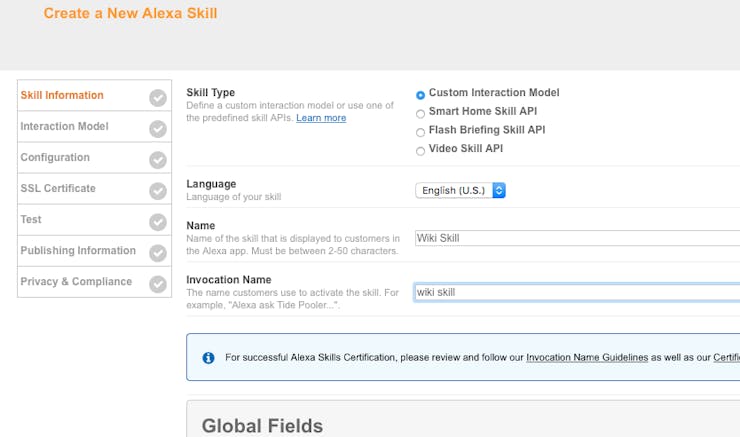Click the Name field containing Wiki Skill
Image resolution: width=740 pixels, height=437 pixels.
point(577,238)
